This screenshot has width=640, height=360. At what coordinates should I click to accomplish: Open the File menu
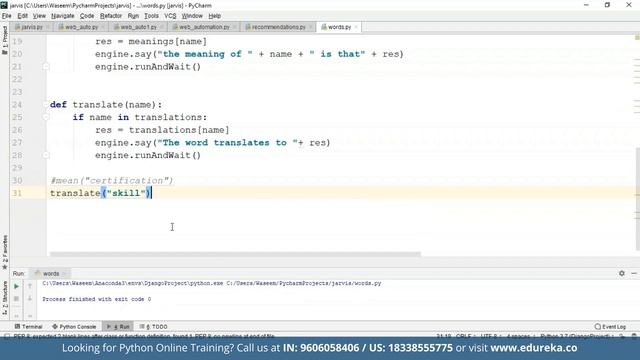click(7, 16)
